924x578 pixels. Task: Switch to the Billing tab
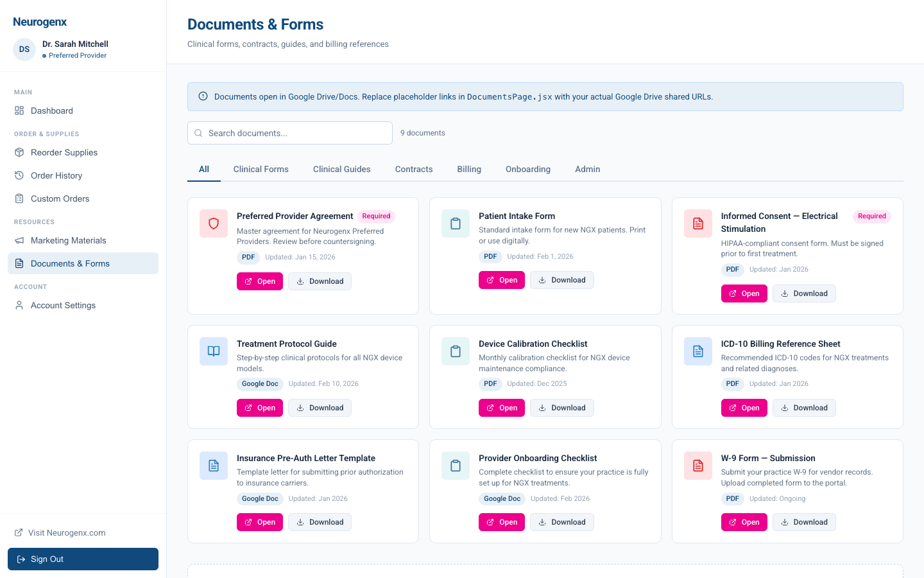[x=469, y=169]
